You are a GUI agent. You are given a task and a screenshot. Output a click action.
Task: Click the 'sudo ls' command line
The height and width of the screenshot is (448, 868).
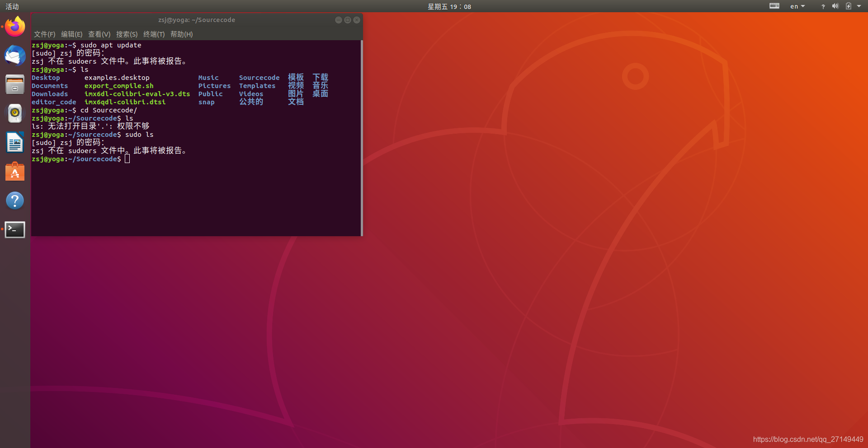click(93, 135)
